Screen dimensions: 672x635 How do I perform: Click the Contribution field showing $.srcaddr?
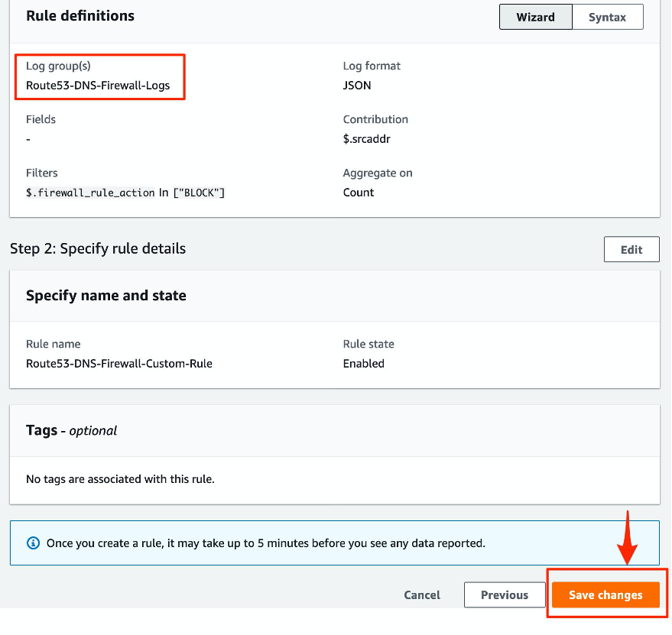coord(365,139)
